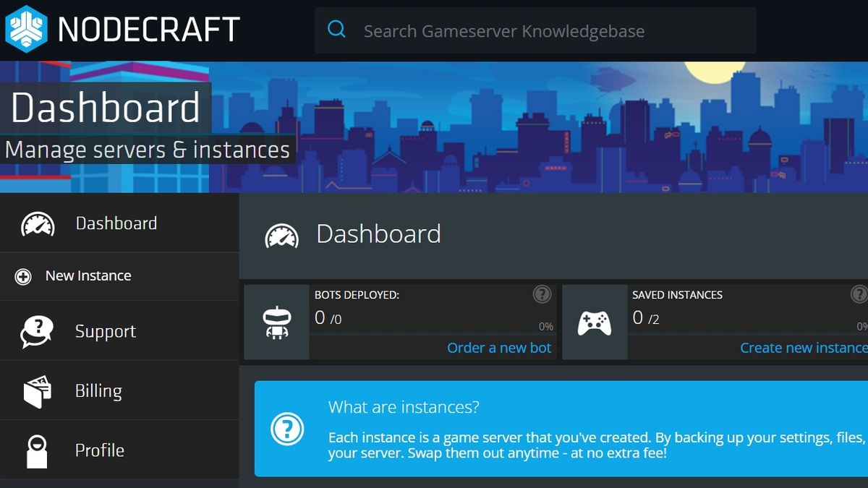Click the search magnifier icon
The width and height of the screenshot is (868, 488).
click(x=336, y=29)
